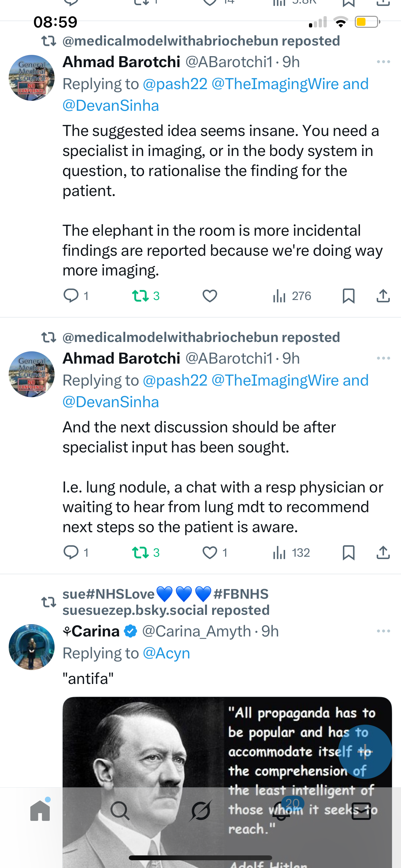Share the 'specialist input' tweet

[383, 553]
